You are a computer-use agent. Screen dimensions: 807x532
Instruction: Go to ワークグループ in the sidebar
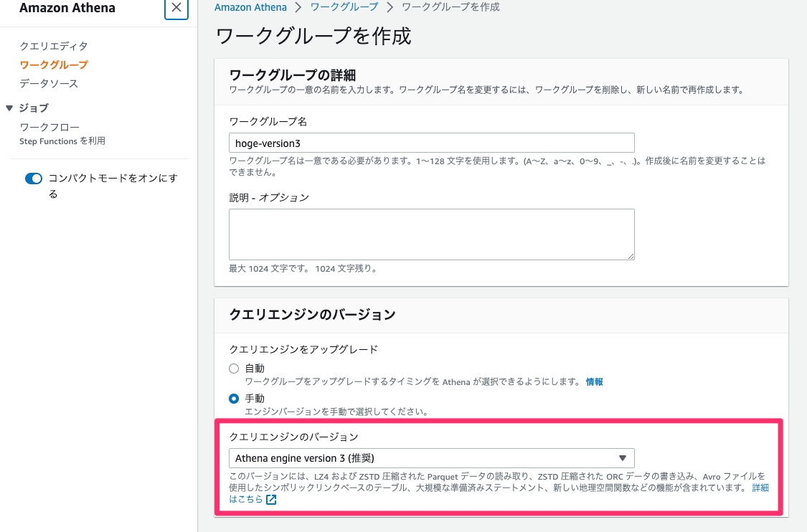click(54, 65)
